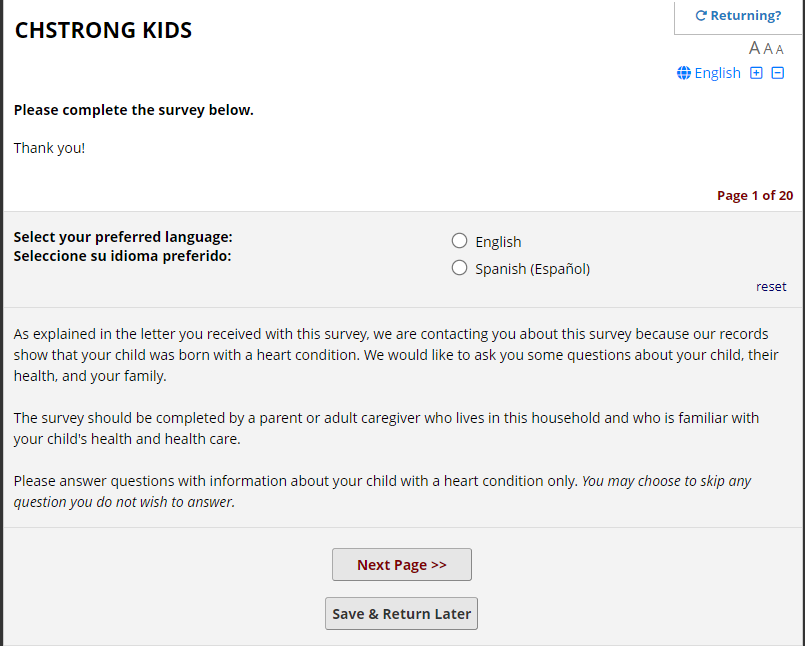The width and height of the screenshot is (805, 646).
Task: Click the minus icon to collapse
Action: 778,73
